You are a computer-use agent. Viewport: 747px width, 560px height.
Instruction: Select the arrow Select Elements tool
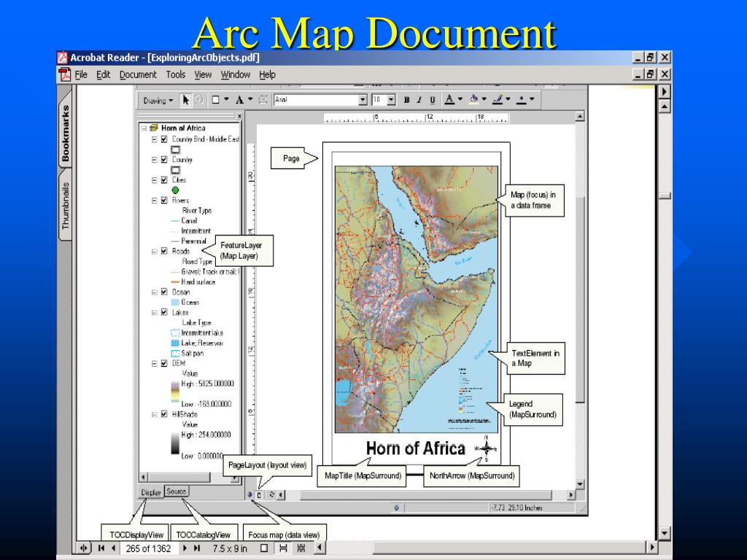point(185,100)
